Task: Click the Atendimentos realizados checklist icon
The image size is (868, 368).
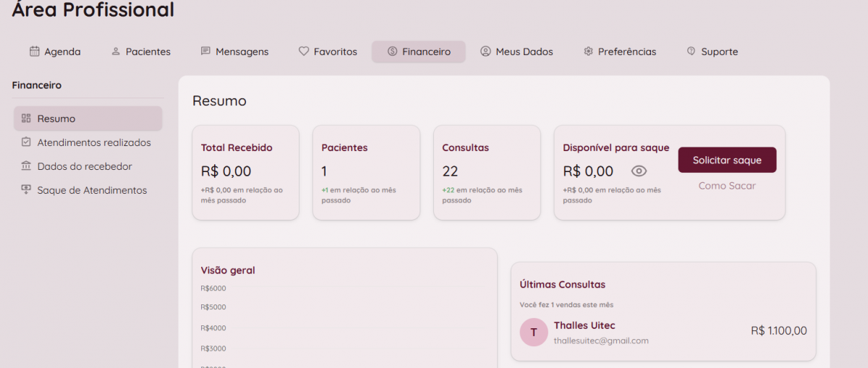Action: (x=26, y=142)
